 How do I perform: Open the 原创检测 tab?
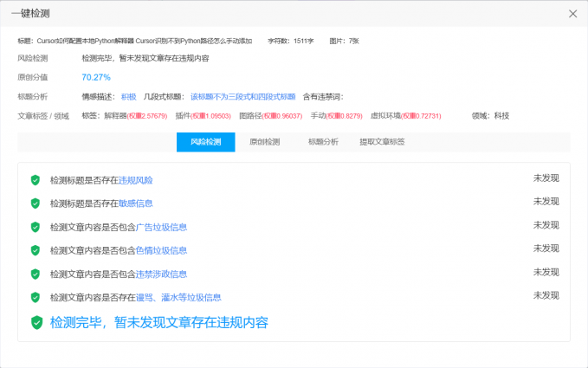[x=264, y=142]
